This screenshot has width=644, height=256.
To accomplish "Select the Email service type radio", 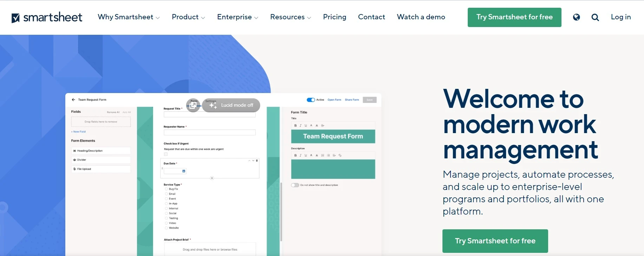I will point(166,194).
